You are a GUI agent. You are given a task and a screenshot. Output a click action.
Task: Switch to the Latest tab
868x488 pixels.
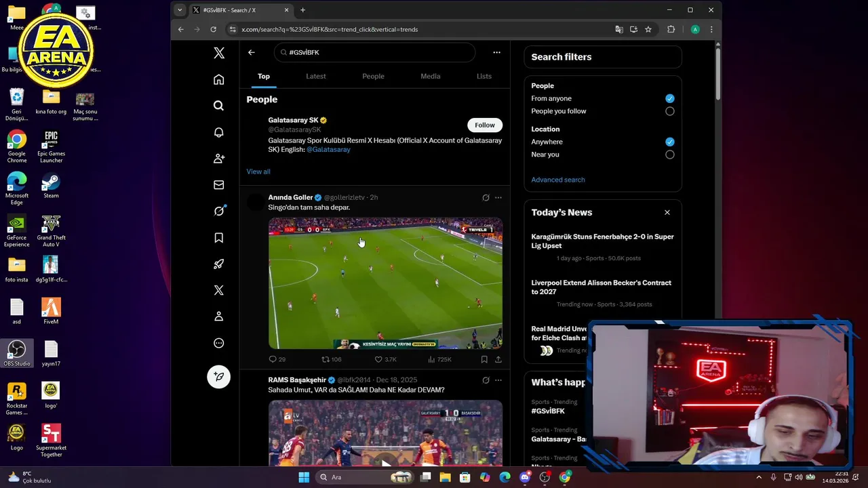[315, 76]
